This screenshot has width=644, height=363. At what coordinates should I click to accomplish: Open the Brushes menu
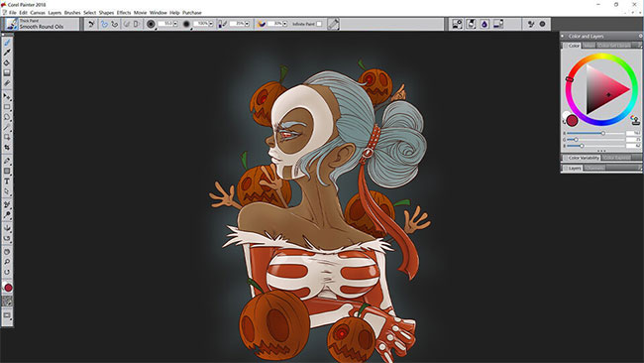[x=72, y=13]
